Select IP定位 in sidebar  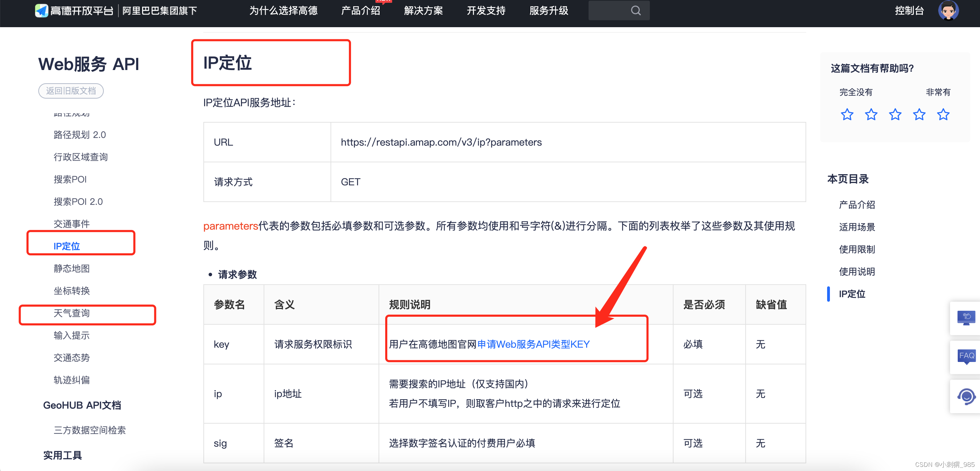67,246
